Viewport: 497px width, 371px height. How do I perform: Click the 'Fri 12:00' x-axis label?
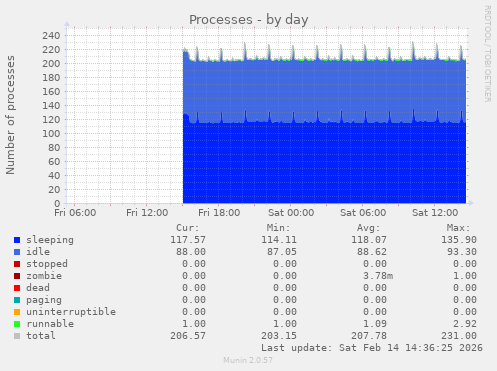(x=147, y=213)
